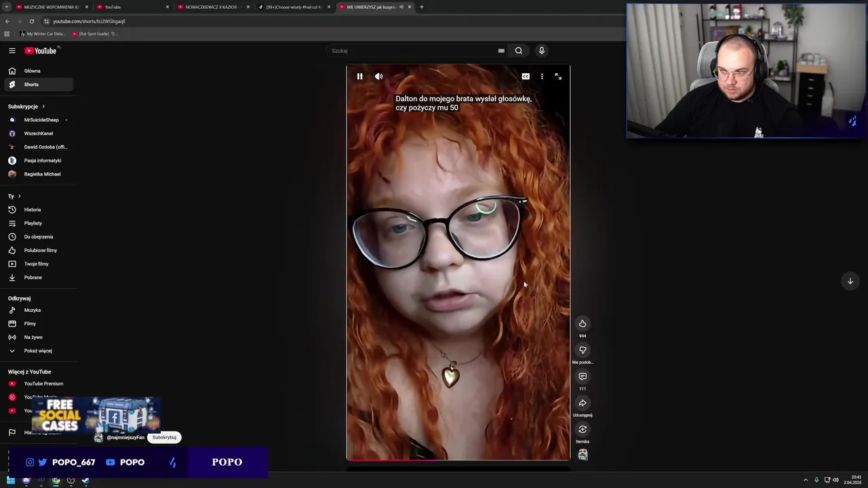Open the @najmniejszyFan channel name
868x488 pixels.
[125, 438]
